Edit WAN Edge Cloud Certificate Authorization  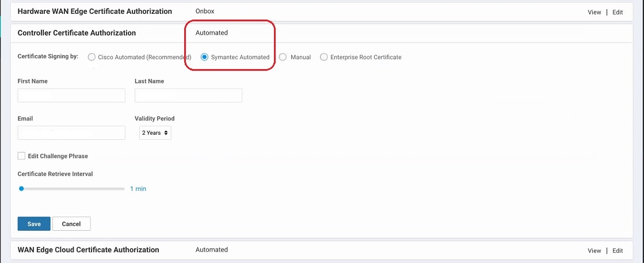tap(618, 250)
